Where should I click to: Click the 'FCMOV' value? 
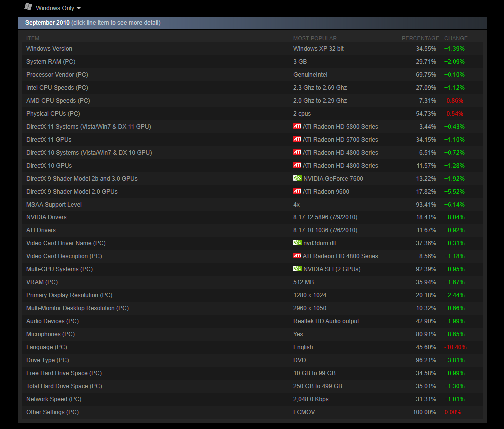click(x=304, y=412)
